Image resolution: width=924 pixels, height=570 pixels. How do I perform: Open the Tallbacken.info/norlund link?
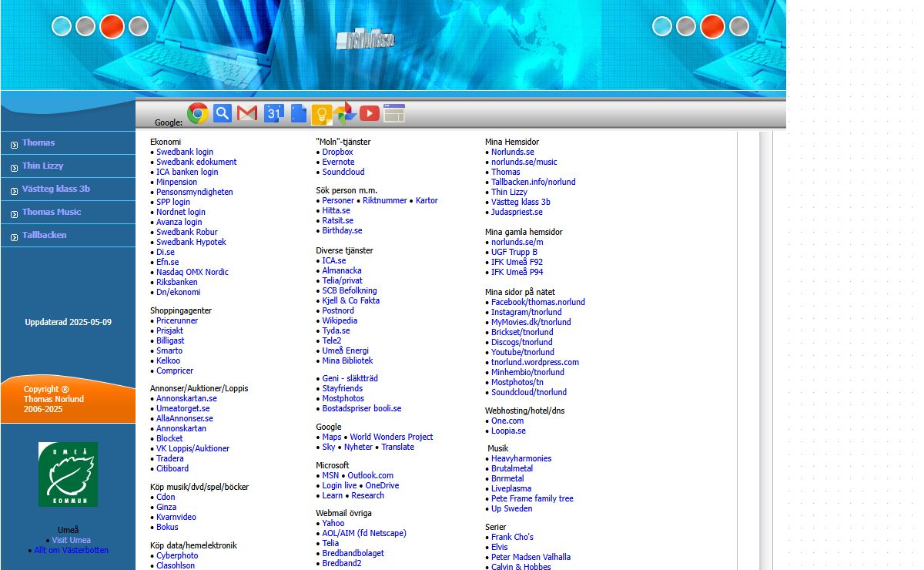click(534, 183)
